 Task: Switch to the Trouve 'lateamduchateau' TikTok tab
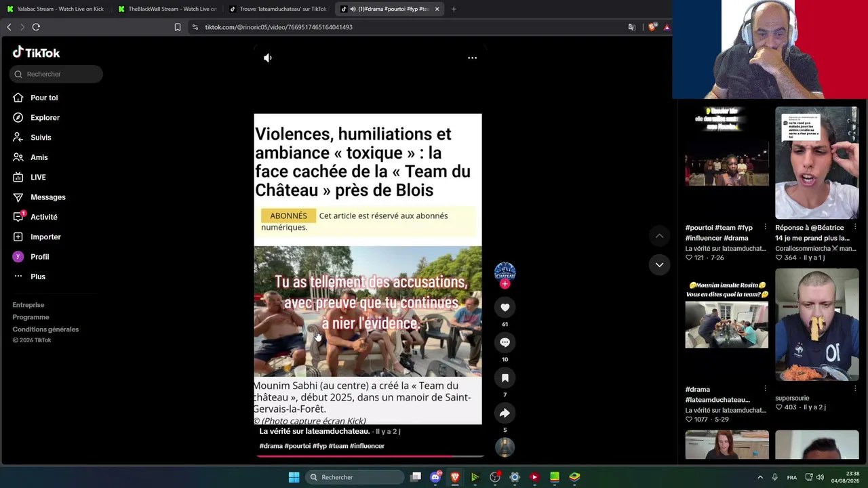pyautogui.click(x=278, y=9)
